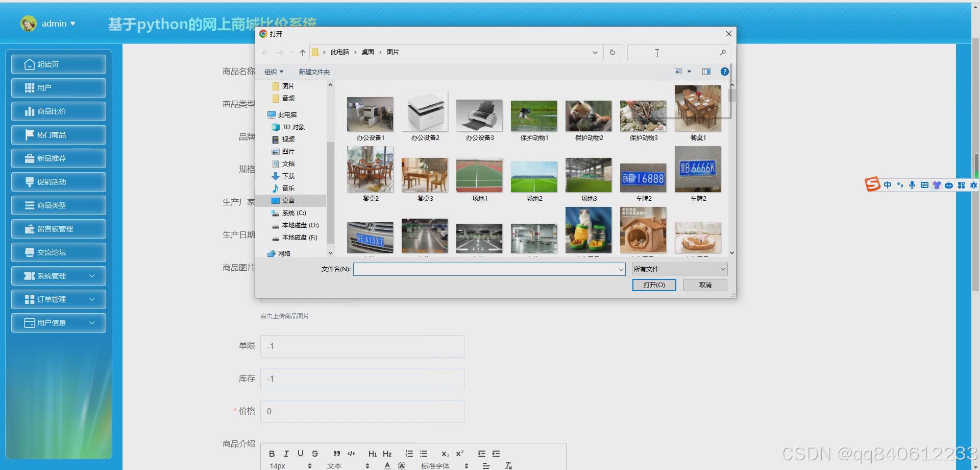Decrease indent in the editor
980x470 pixels.
(481, 454)
